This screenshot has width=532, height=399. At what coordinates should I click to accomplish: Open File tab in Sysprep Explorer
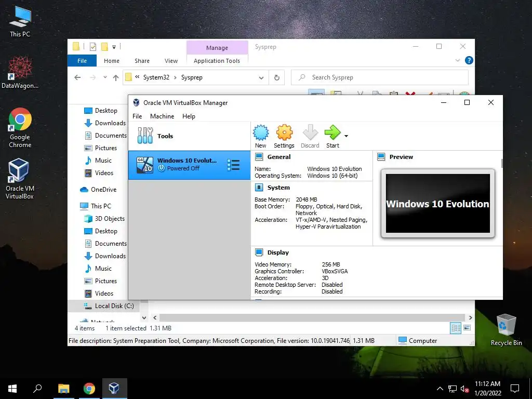82,61
